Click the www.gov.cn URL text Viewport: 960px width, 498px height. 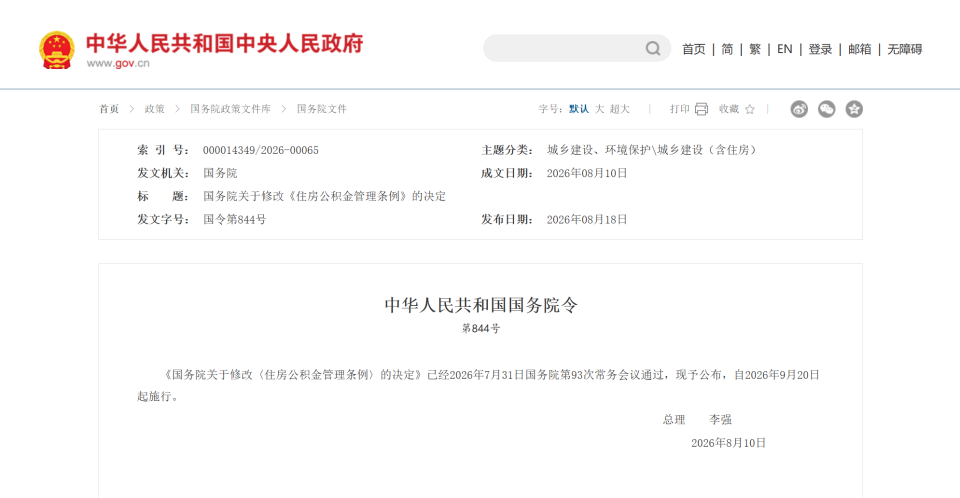[x=118, y=63]
